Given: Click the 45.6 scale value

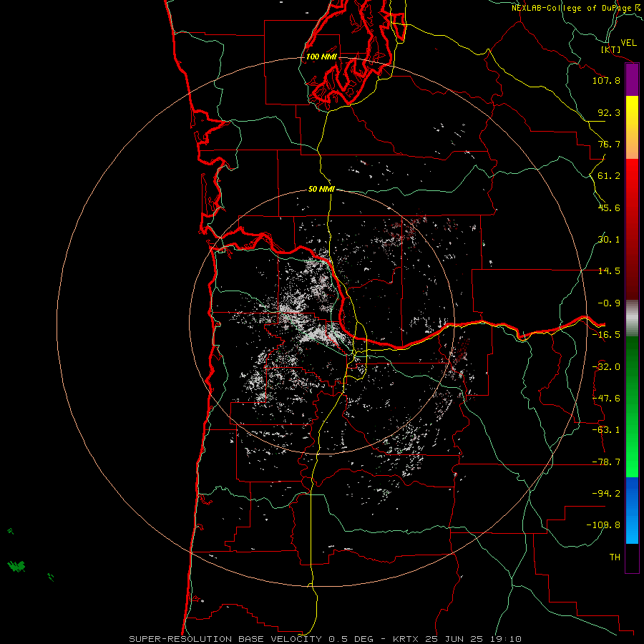Looking at the screenshot, I should [609, 208].
